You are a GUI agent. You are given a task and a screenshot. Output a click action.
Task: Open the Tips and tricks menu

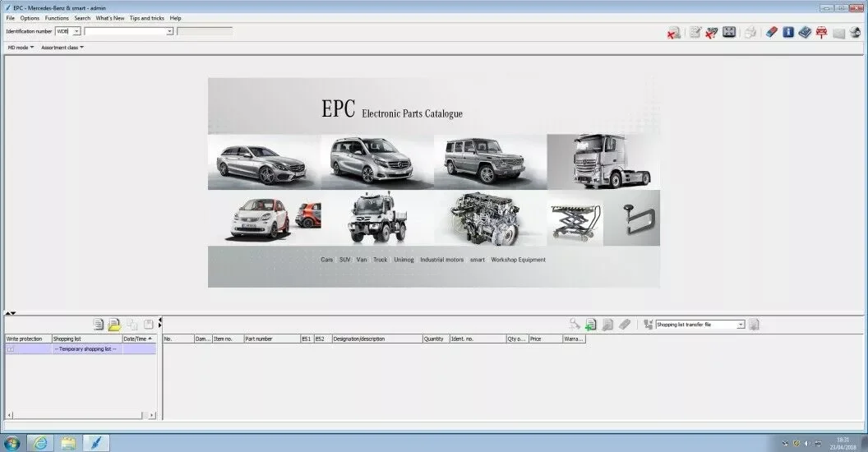pos(146,18)
